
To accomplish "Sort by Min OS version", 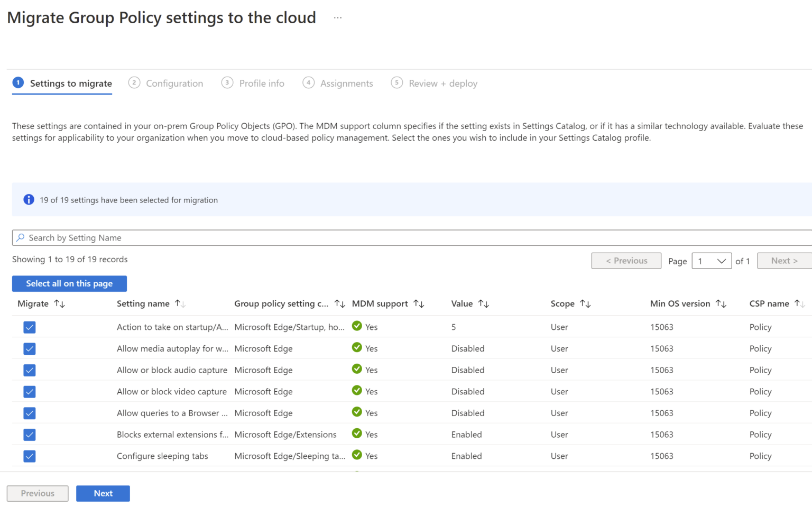I will point(722,303).
